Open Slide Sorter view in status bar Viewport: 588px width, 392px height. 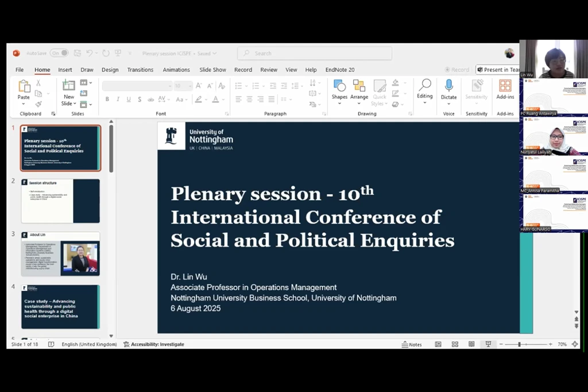(x=455, y=344)
